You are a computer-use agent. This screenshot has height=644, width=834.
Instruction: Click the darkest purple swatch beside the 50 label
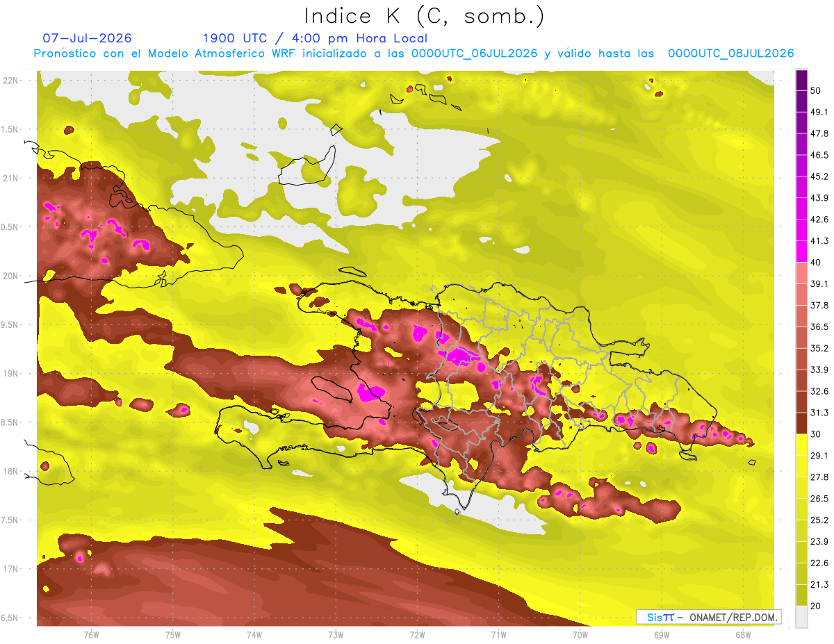[x=801, y=80]
